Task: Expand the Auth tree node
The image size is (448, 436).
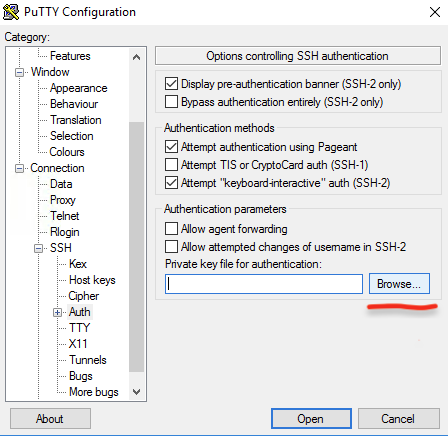Action: 57,312
